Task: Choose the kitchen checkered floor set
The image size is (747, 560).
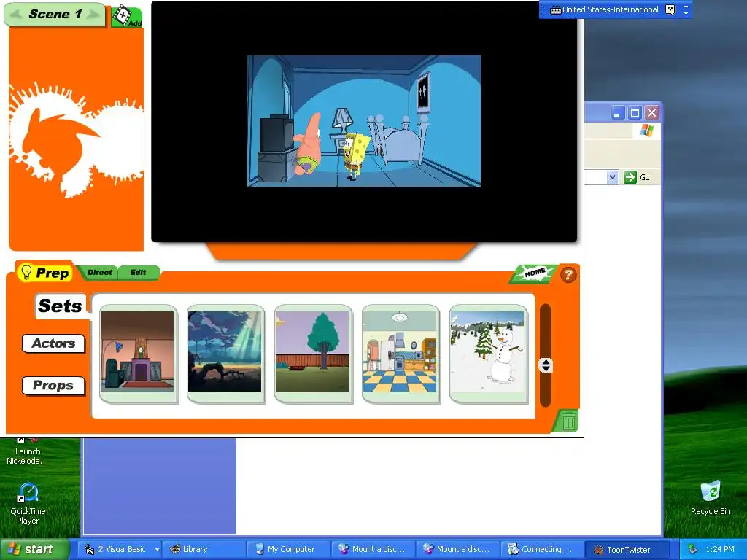Action: pos(400,354)
